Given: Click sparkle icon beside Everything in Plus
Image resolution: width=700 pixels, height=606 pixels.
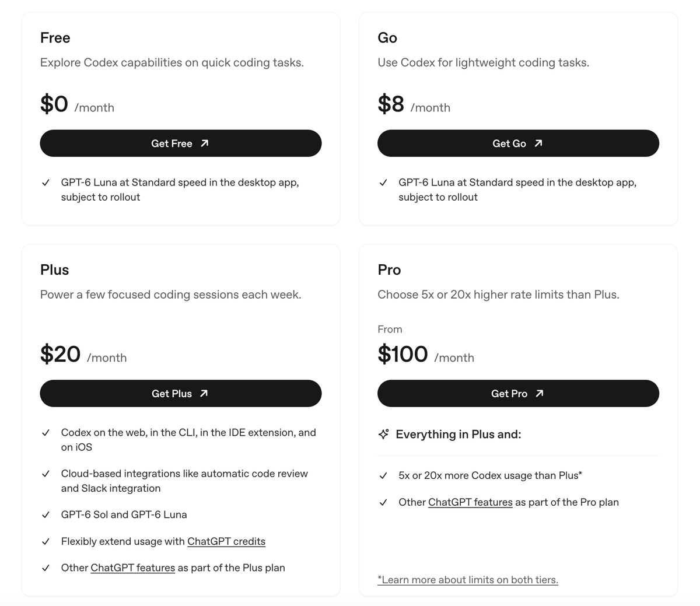Looking at the screenshot, I should pyautogui.click(x=383, y=434).
